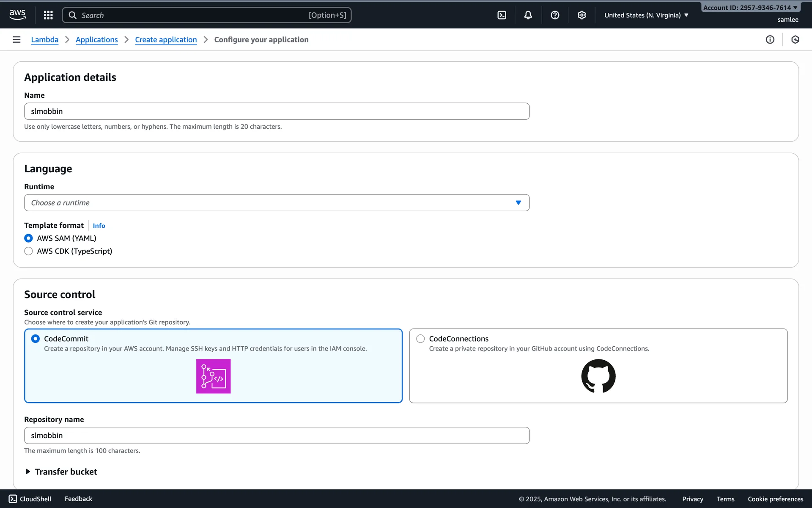The width and height of the screenshot is (812, 508).
Task: Click the AWS home logo
Action: [x=17, y=15]
